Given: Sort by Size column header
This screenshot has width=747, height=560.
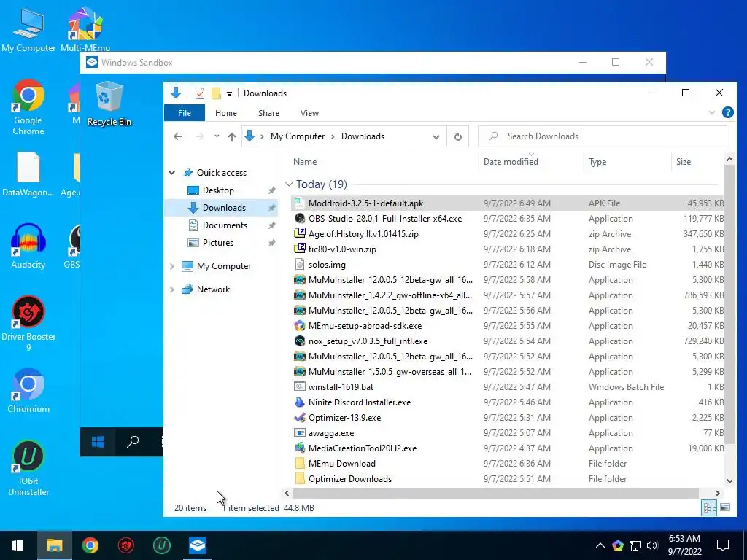Looking at the screenshot, I should point(697,162).
